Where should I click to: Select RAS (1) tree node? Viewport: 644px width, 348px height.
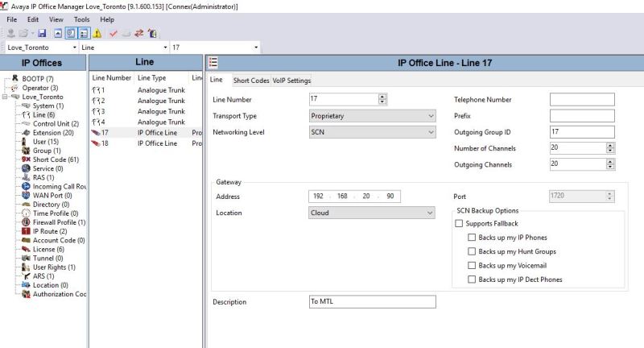pos(43,177)
